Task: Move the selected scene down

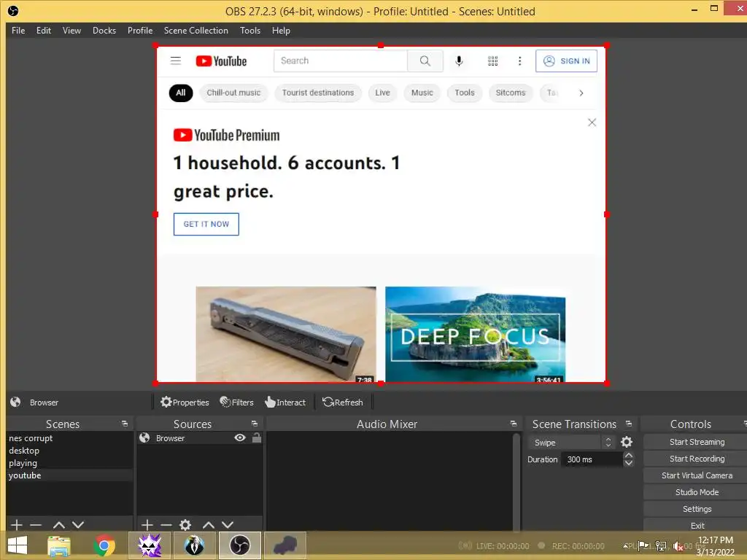Action: point(78,525)
